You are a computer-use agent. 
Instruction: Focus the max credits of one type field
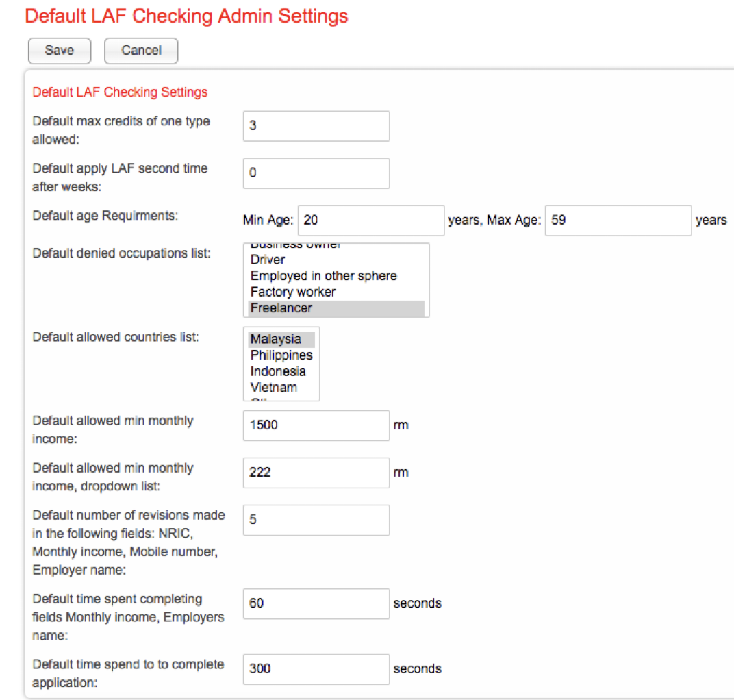tap(316, 126)
